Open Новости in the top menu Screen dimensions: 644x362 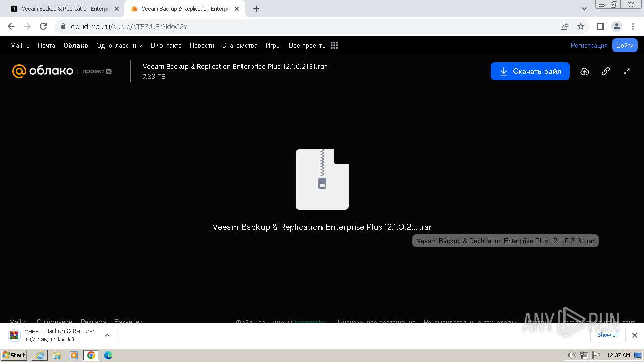pyautogui.click(x=202, y=45)
